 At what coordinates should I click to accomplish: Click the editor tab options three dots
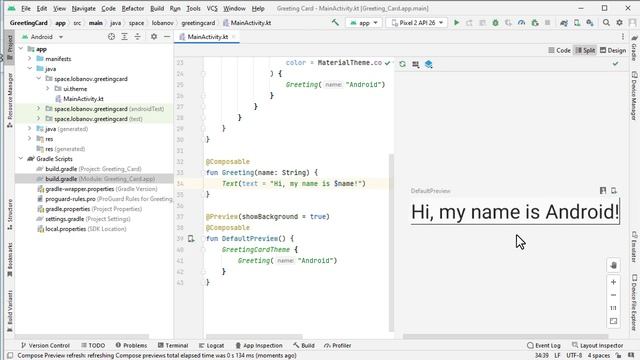[623, 37]
